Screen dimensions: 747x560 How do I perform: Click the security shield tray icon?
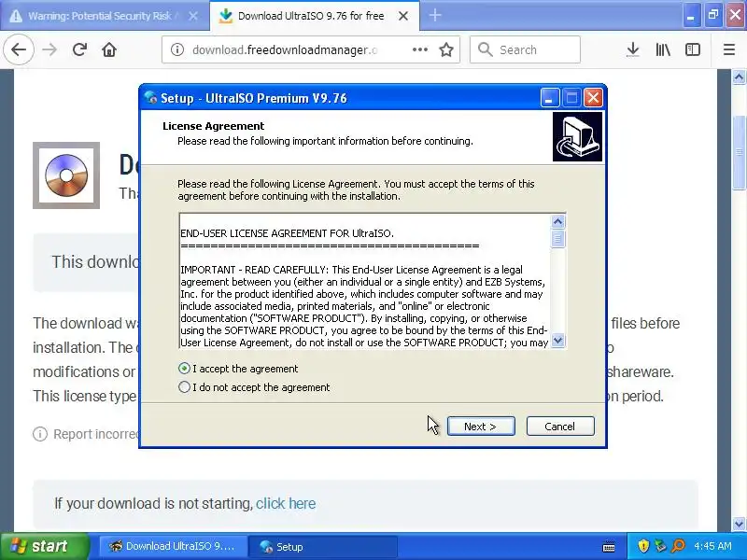pos(643,546)
